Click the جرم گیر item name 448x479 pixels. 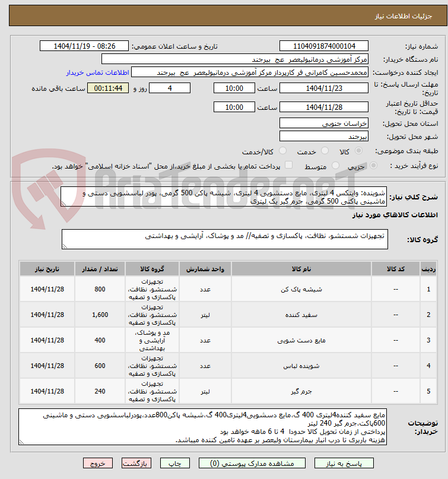point(301,391)
